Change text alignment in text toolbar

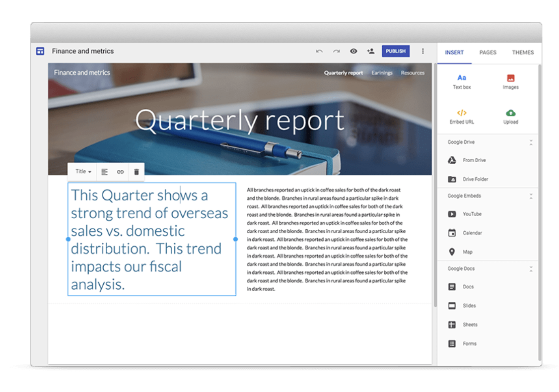coord(104,172)
